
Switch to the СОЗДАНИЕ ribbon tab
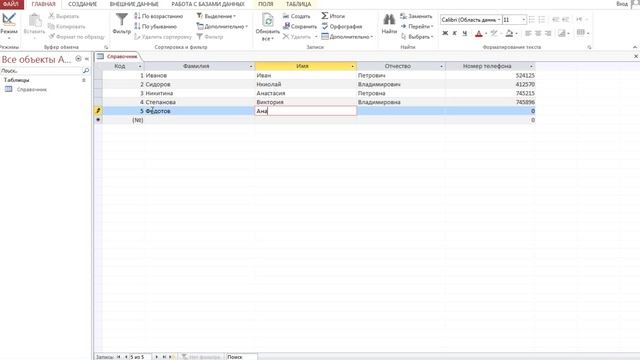(82, 4)
